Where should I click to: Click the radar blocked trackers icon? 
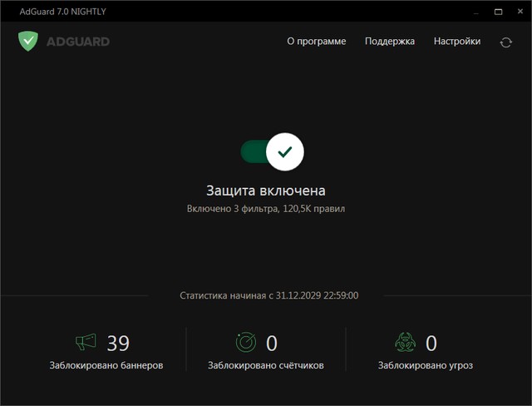click(246, 342)
